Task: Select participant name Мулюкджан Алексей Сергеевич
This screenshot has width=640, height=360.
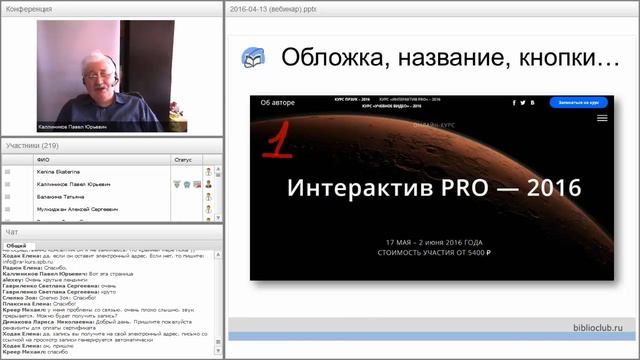Action: tap(78, 209)
